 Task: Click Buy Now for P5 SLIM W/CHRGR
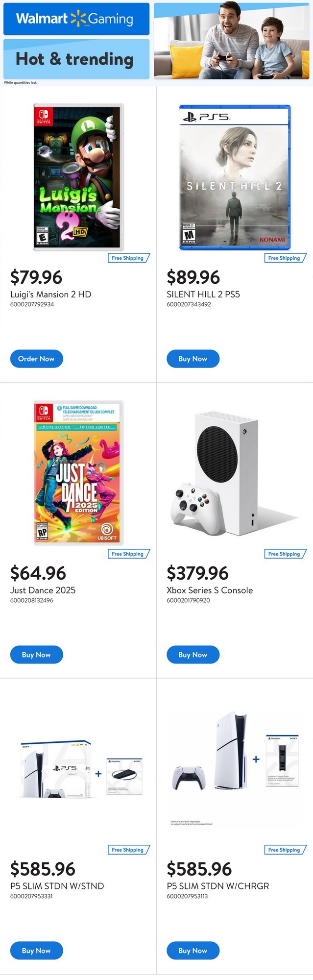click(193, 951)
